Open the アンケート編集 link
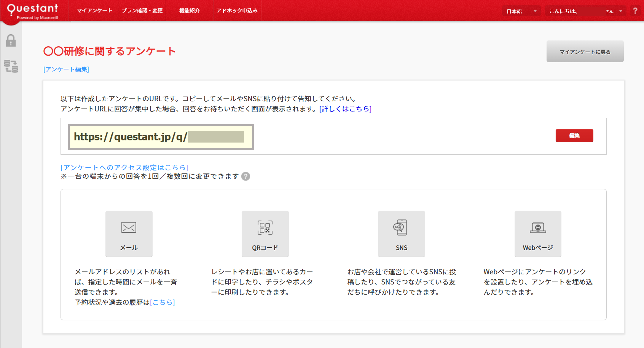This screenshot has height=348, width=644. point(66,69)
